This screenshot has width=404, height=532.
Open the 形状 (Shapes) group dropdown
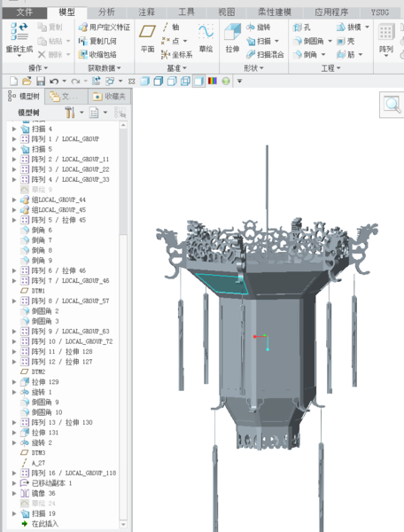point(253,68)
